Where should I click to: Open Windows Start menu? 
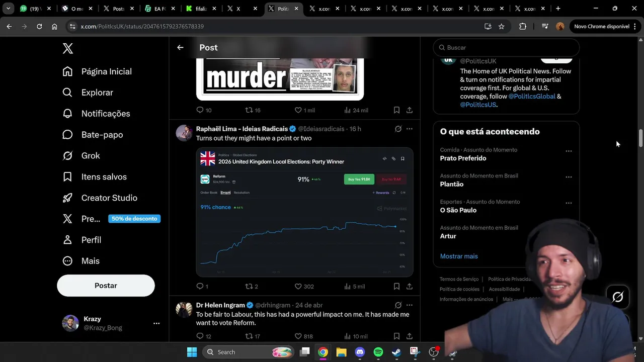(192, 352)
